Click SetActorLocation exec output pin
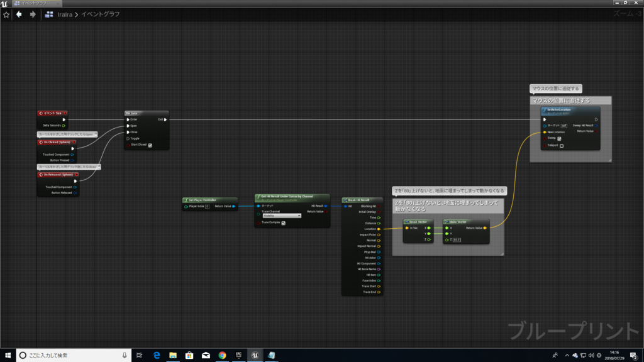The width and height of the screenshot is (644, 362). (x=596, y=120)
